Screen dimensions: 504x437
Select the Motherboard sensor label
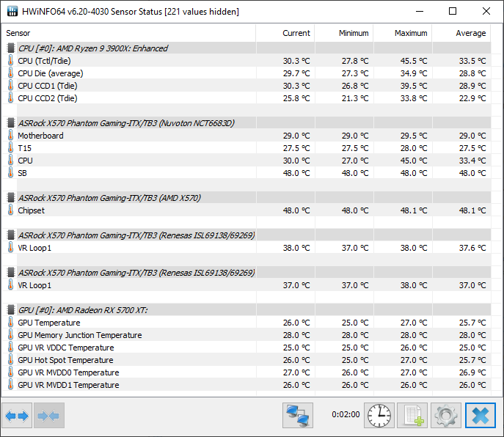pos(40,136)
